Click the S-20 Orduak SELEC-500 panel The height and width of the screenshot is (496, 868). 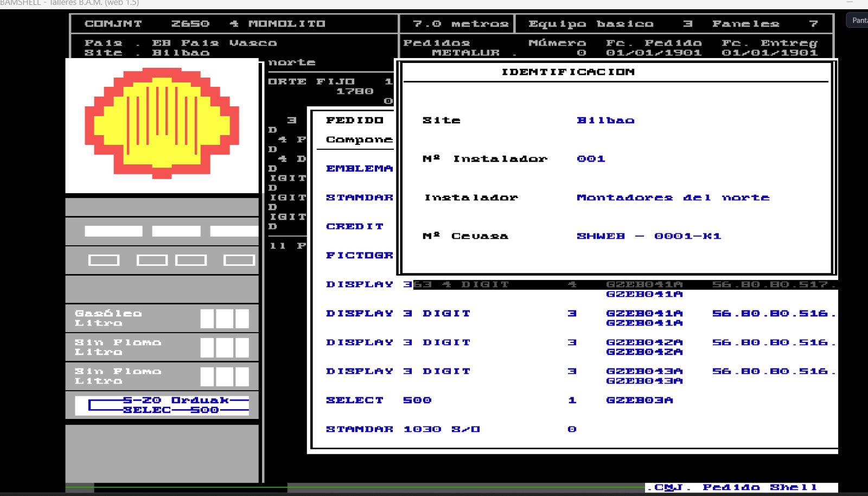(x=162, y=405)
